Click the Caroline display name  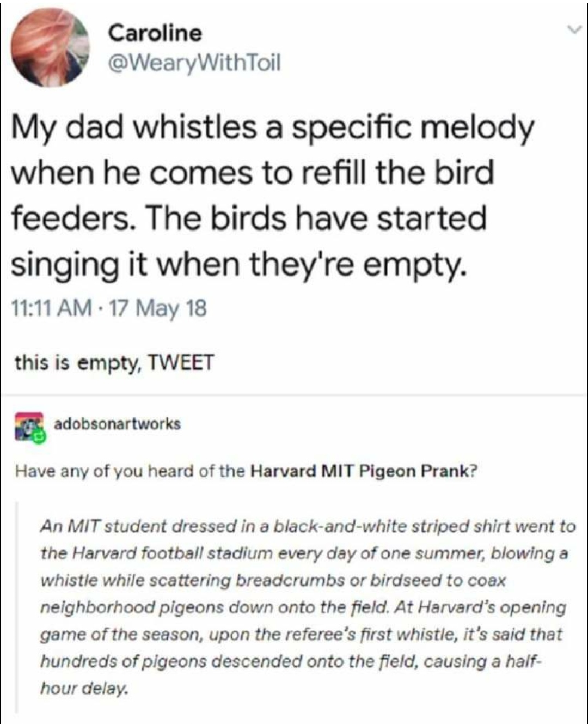pyautogui.click(x=155, y=33)
